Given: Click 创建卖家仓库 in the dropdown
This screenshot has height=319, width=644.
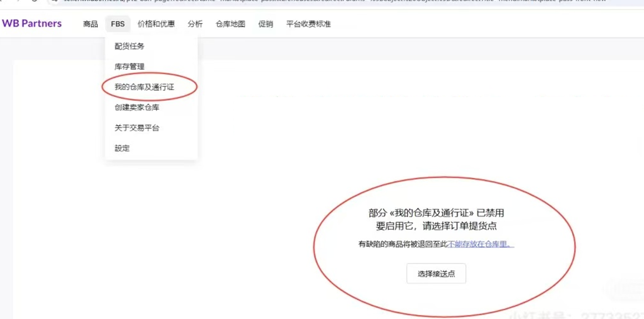Looking at the screenshot, I should click(137, 108).
